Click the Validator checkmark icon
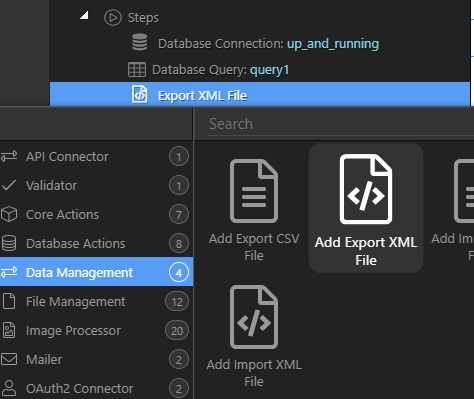 pyautogui.click(x=9, y=185)
